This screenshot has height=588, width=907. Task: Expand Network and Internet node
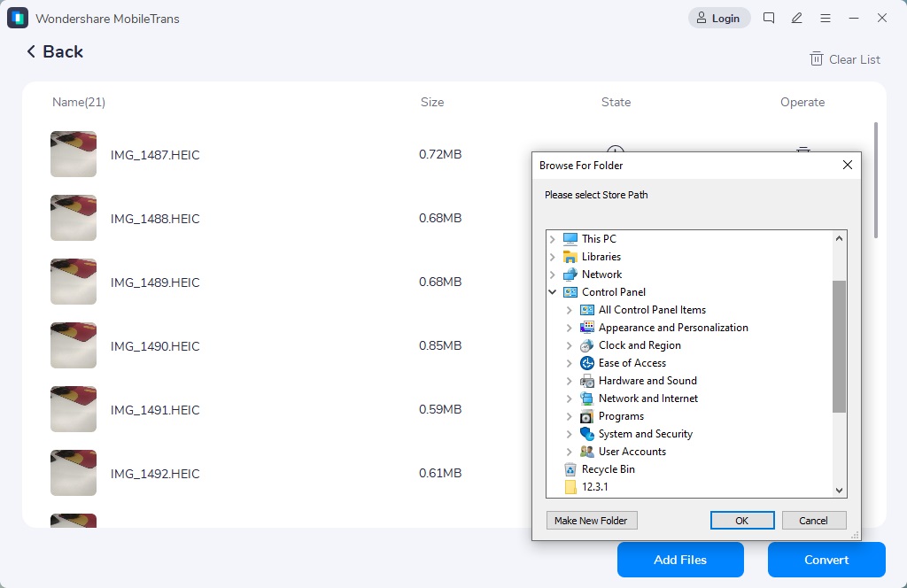[570, 398]
